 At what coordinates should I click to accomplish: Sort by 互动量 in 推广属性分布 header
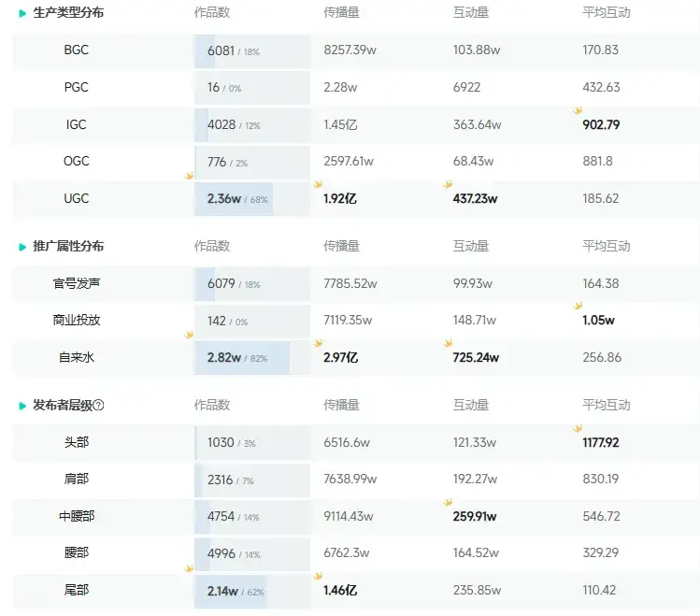(x=471, y=246)
